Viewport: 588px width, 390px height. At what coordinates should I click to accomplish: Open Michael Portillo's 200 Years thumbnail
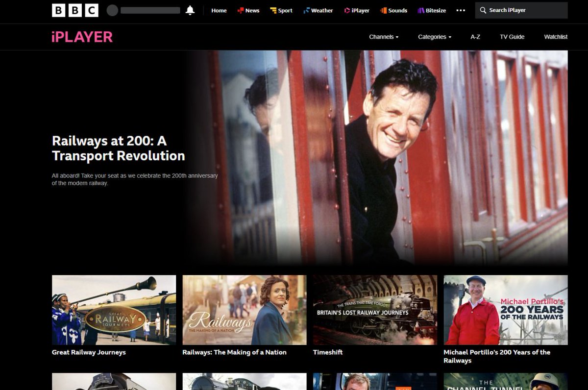pyautogui.click(x=506, y=310)
